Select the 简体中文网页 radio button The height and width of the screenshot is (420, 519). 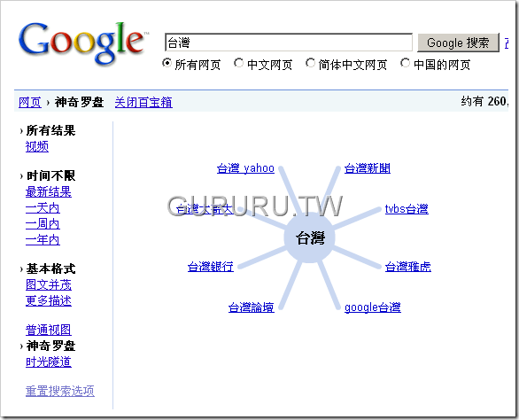point(310,63)
